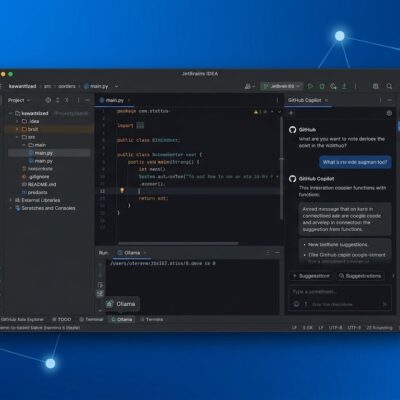Click the lightbulb quick-fix icon in the editor gutter
400x400 pixels.
click(x=122, y=190)
